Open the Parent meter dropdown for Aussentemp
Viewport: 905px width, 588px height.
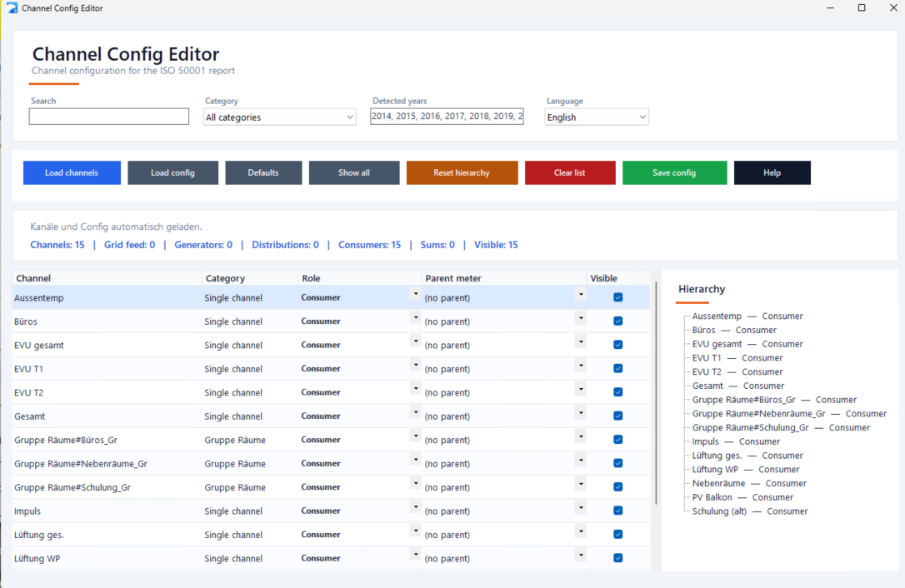pos(581,295)
